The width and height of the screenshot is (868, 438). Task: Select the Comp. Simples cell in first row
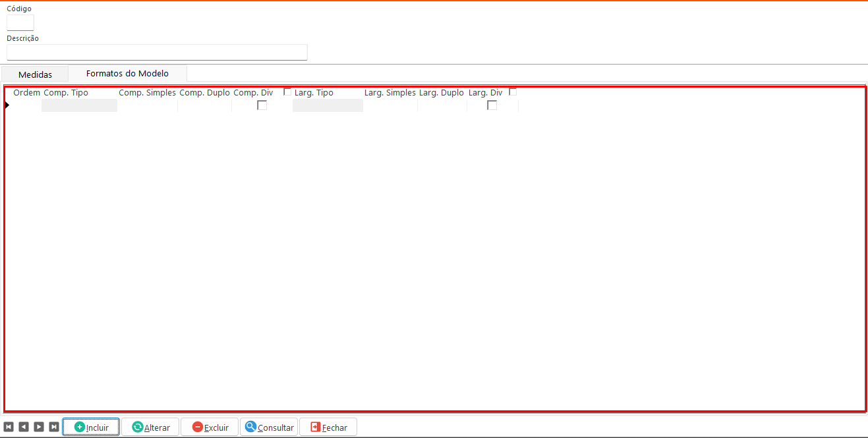[147, 105]
